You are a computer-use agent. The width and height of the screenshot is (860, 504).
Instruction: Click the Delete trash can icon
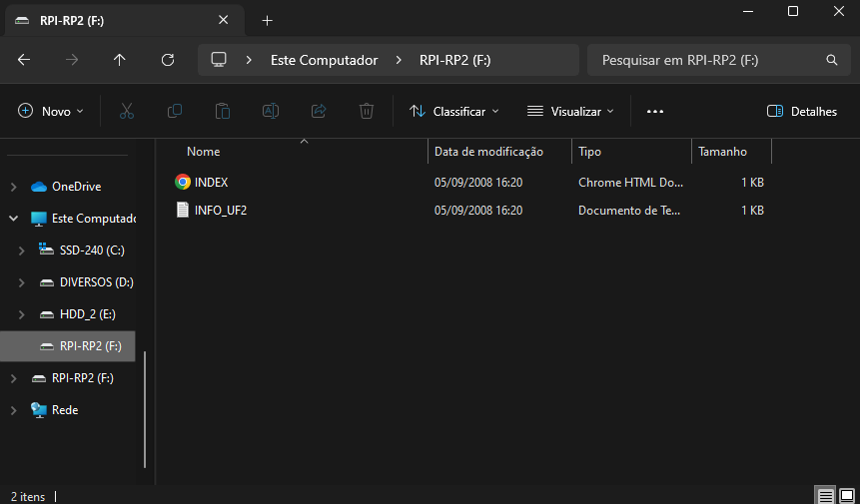click(x=367, y=111)
